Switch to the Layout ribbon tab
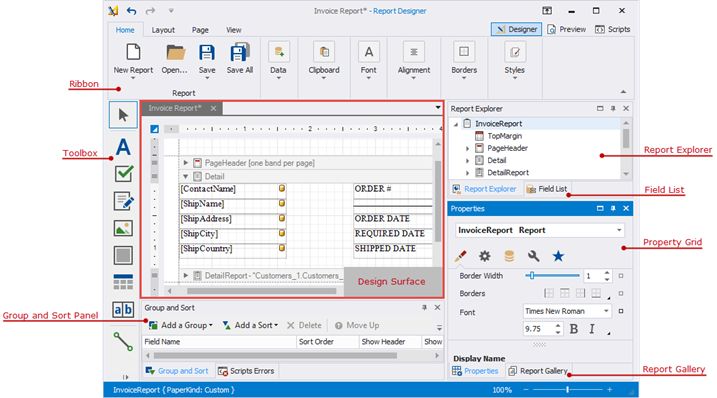 coord(163,30)
